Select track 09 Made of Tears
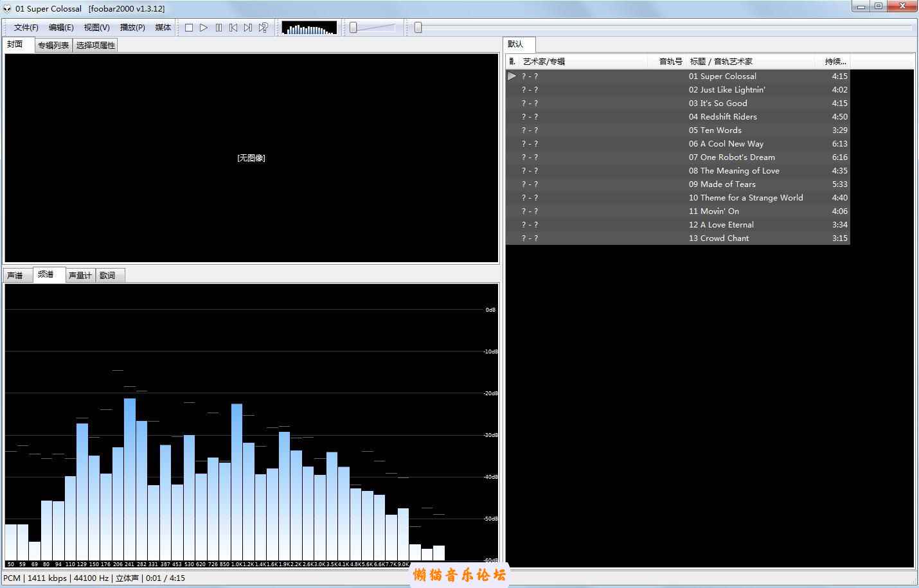 (x=678, y=184)
